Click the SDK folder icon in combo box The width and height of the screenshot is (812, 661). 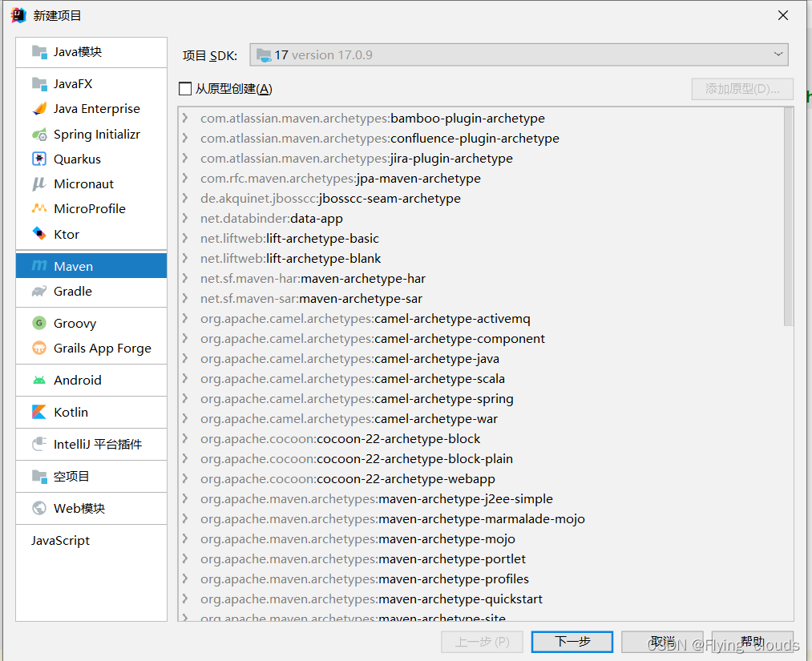tap(264, 54)
